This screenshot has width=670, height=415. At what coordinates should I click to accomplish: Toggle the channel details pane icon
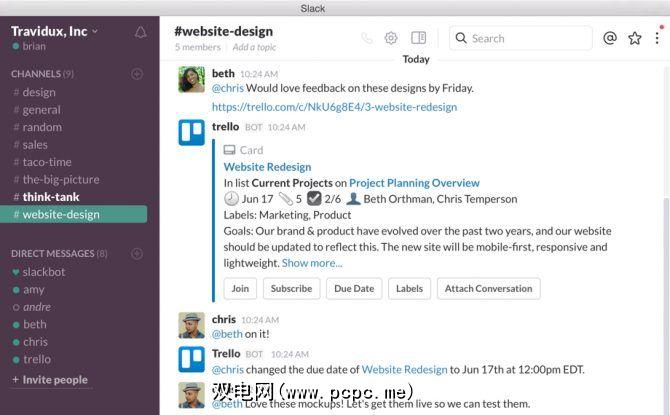418,38
